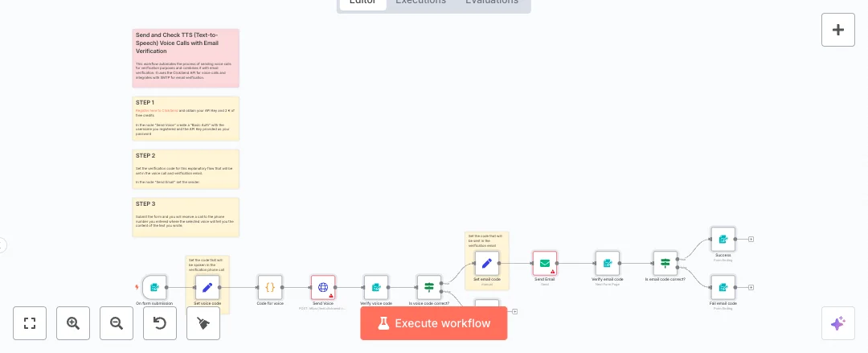Image resolution: width=868 pixels, height=353 pixels.
Task: Reset the canvas zoom level
Action: coord(160,323)
